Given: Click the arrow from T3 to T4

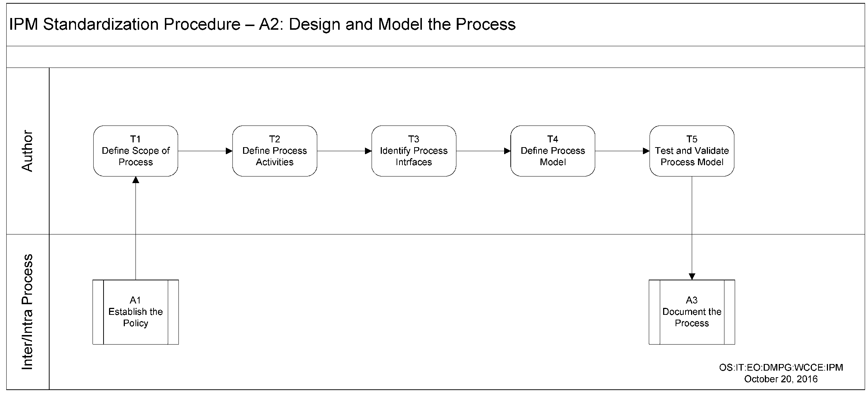Looking at the screenshot, I should click(483, 151).
